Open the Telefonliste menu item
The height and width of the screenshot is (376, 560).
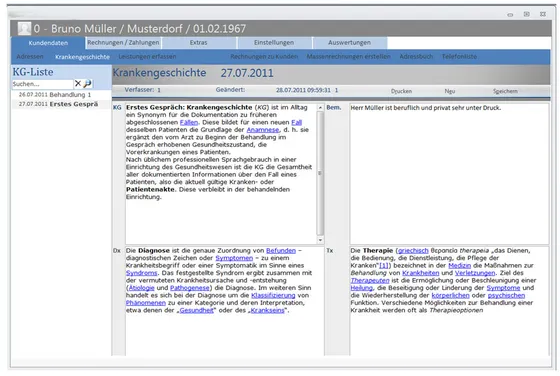459,56
